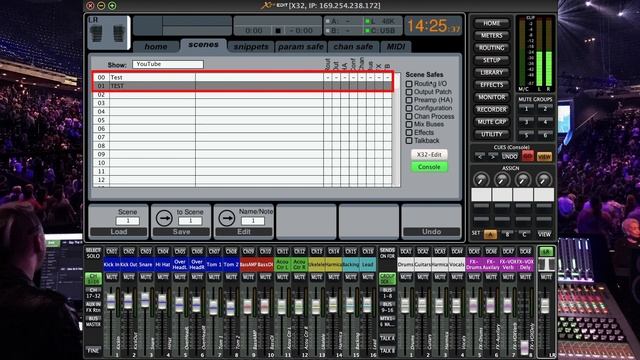Click the first ASSIGN rotary knob
640x360 pixels.
pyautogui.click(x=481, y=179)
